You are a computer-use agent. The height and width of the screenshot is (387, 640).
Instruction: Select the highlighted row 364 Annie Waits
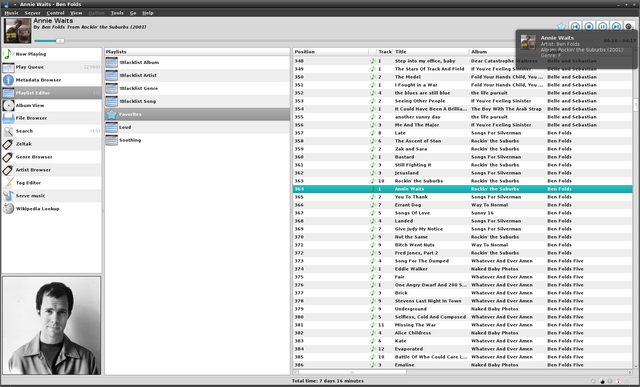[x=462, y=189]
